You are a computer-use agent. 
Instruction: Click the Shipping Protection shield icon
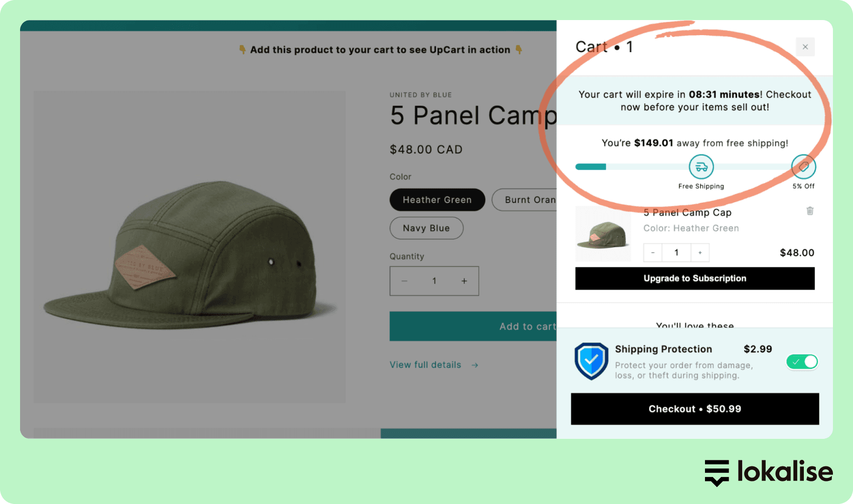click(591, 361)
